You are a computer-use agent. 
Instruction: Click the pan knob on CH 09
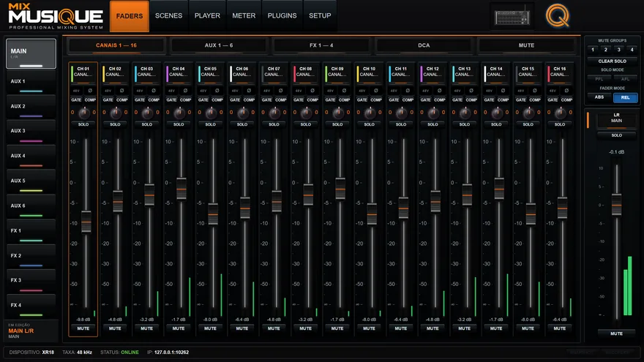(x=337, y=113)
